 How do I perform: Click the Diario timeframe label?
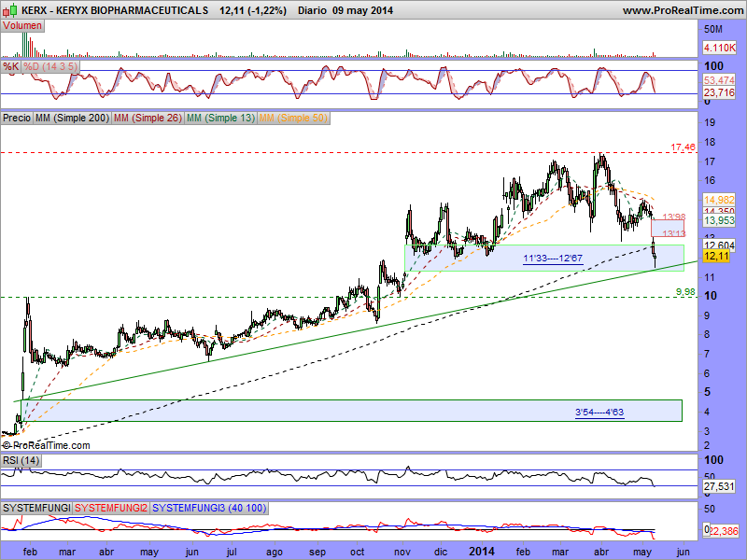(312, 10)
